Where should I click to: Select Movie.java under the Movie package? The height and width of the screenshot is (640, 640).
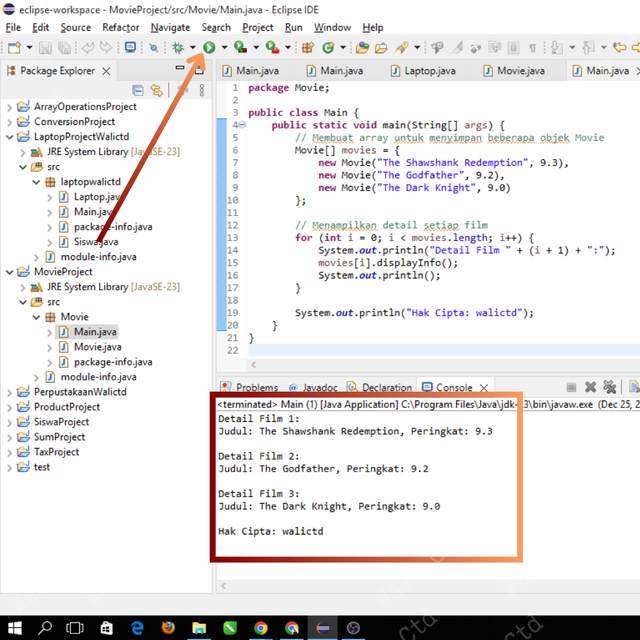97,347
